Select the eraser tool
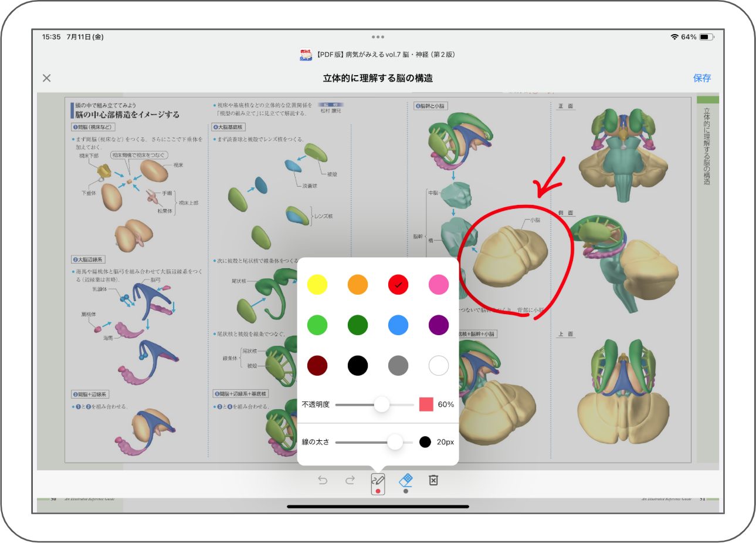 coord(405,483)
